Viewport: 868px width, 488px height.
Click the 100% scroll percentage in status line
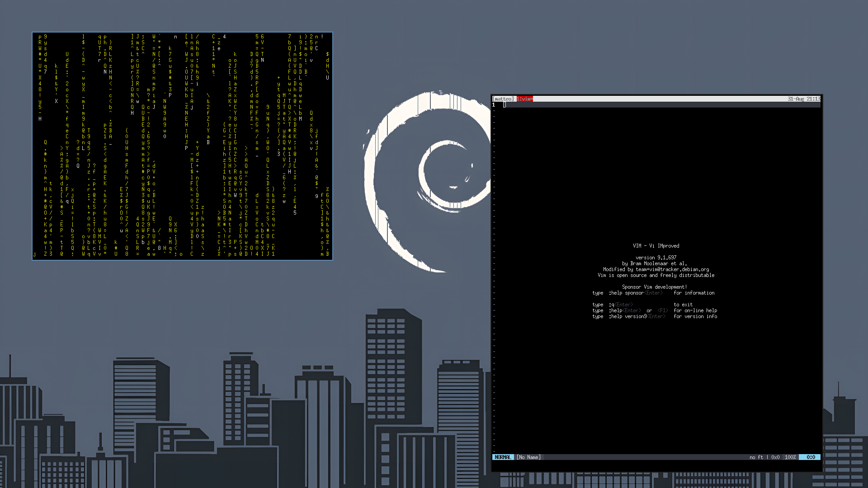pos(790,457)
